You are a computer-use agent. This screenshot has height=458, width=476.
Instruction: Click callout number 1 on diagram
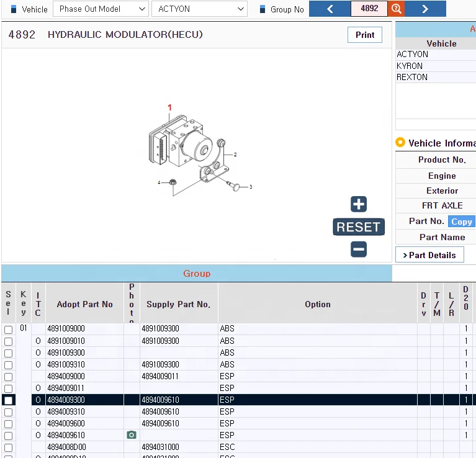coord(169,108)
